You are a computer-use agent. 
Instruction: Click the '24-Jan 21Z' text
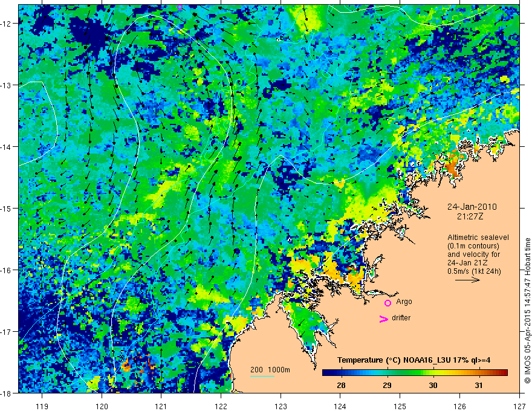[467, 263]
